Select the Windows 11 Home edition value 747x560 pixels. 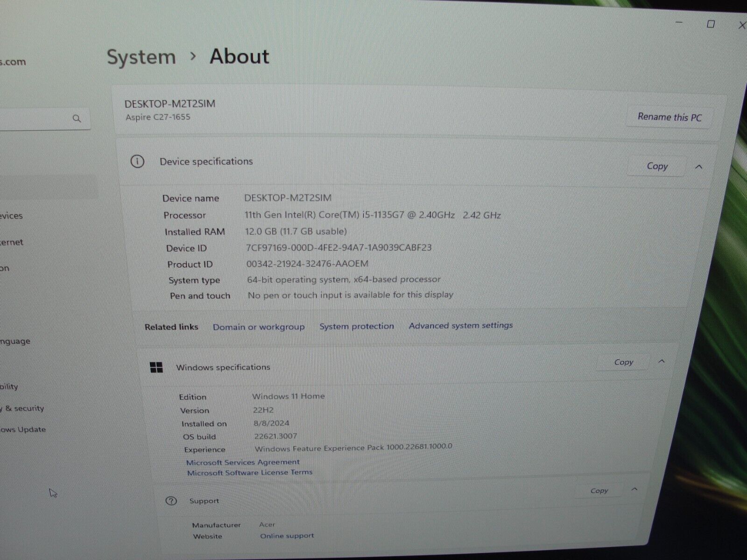[289, 396]
